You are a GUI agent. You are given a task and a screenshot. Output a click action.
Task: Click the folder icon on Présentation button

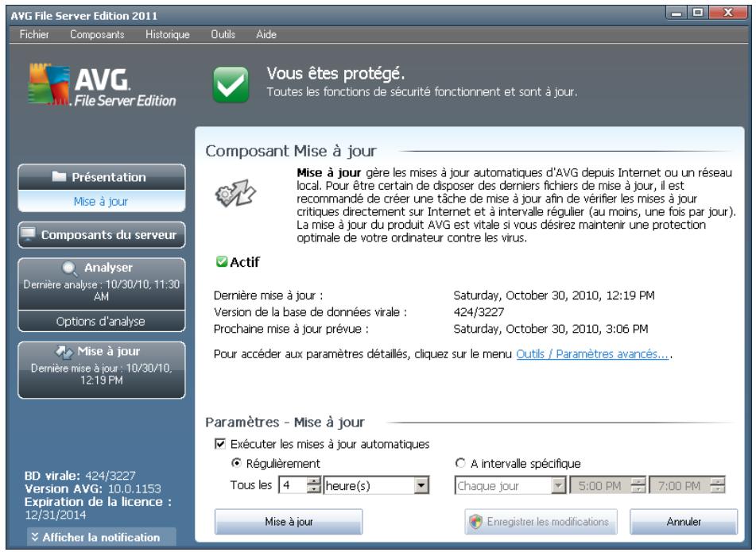59,177
